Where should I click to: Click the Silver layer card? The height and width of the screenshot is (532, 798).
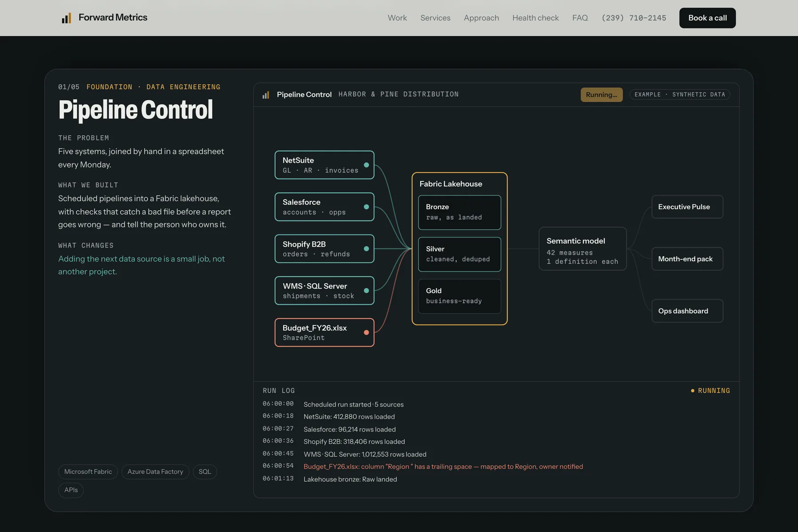pyautogui.click(x=460, y=254)
